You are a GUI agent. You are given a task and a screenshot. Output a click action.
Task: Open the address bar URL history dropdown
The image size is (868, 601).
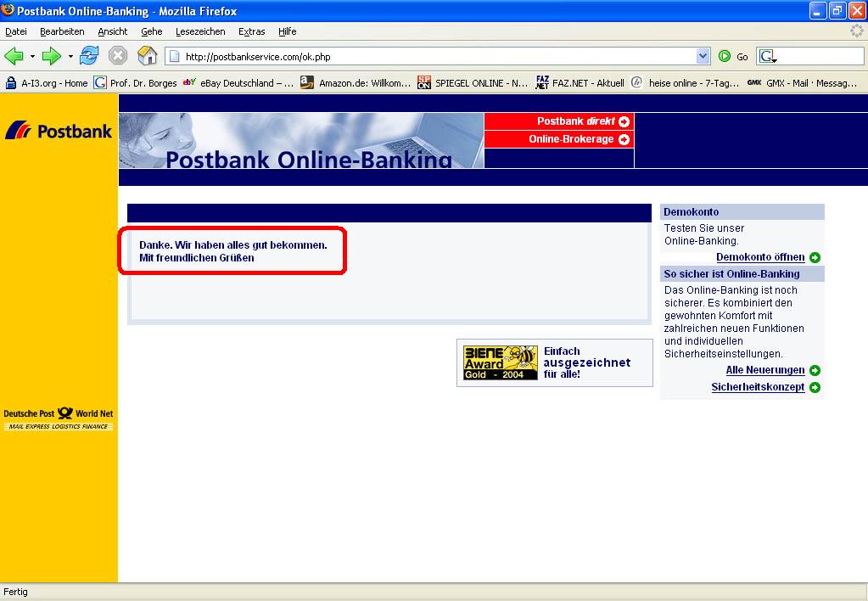pyautogui.click(x=703, y=56)
